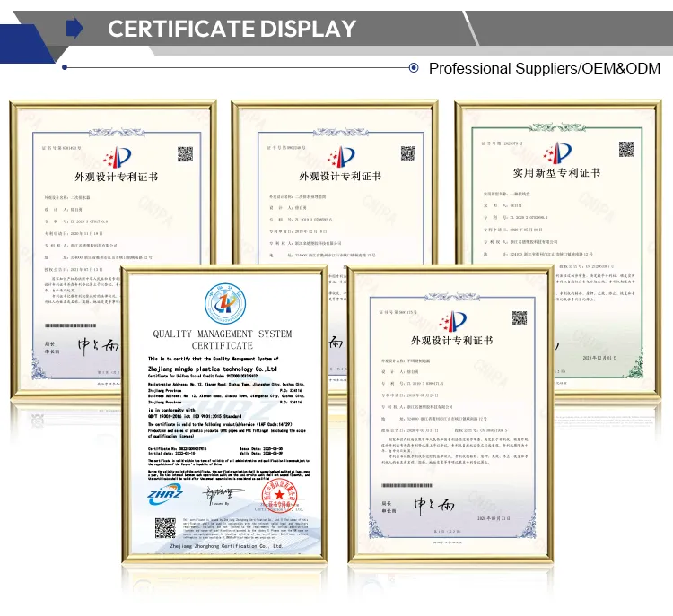Click the director signature on the bottom-right certificate

pos(434,505)
